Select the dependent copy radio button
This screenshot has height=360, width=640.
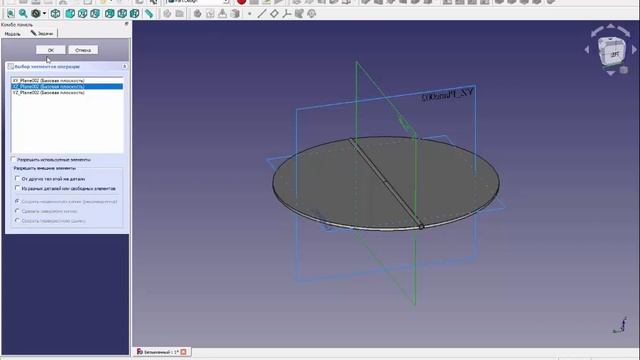point(17,211)
